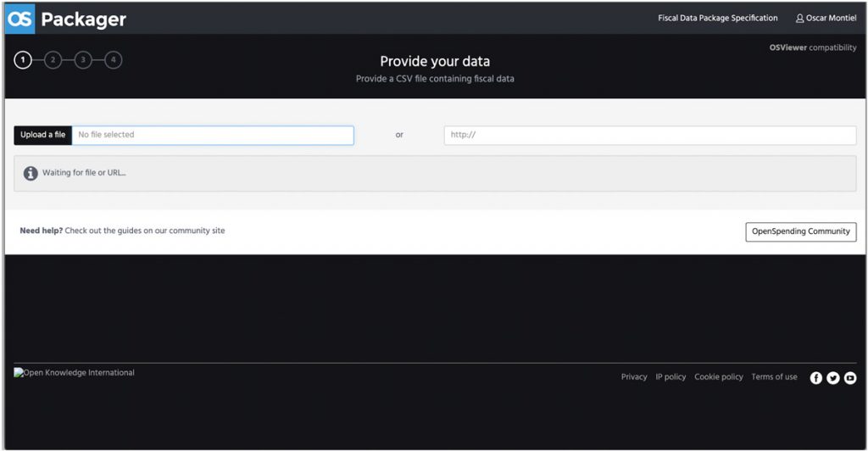Image resolution: width=868 pixels, height=451 pixels.
Task: Open the Cookie policy footer link
Action: 719,377
